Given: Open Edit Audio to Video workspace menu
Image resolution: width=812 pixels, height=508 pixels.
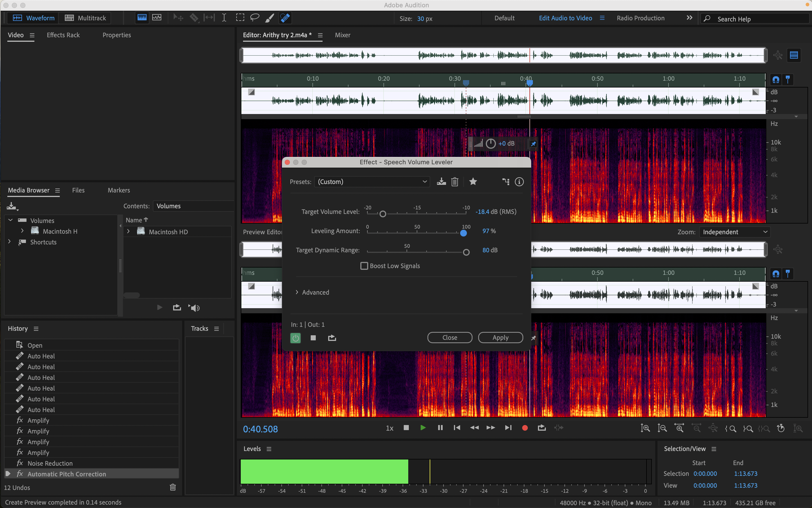Looking at the screenshot, I should point(602,18).
